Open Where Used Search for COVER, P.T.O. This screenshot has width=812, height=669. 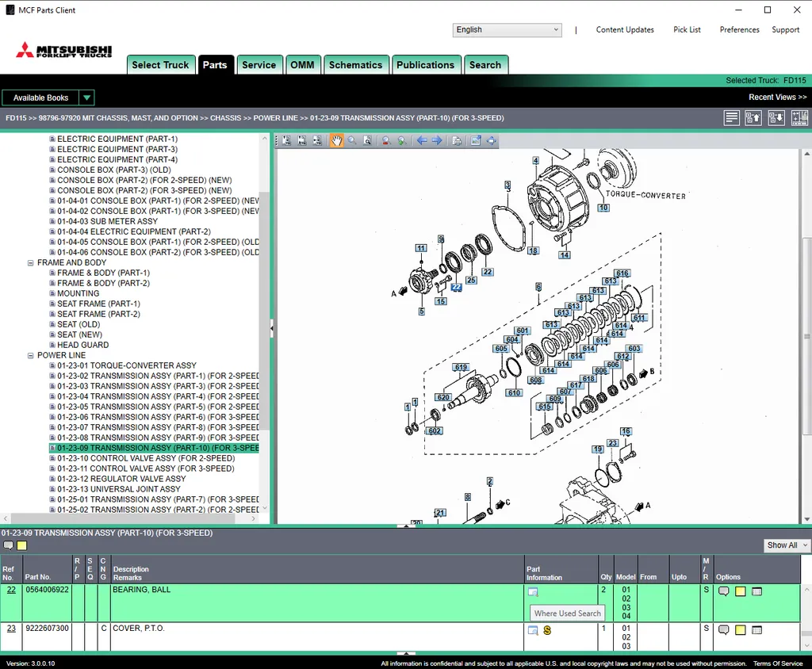pyautogui.click(x=533, y=630)
